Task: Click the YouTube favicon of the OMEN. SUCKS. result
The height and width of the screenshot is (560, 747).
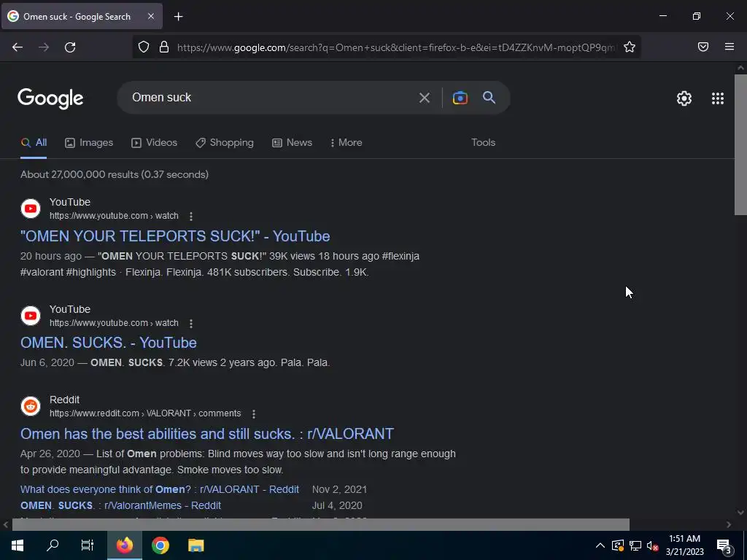Action: pyautogui.click(x=31, y=316)
